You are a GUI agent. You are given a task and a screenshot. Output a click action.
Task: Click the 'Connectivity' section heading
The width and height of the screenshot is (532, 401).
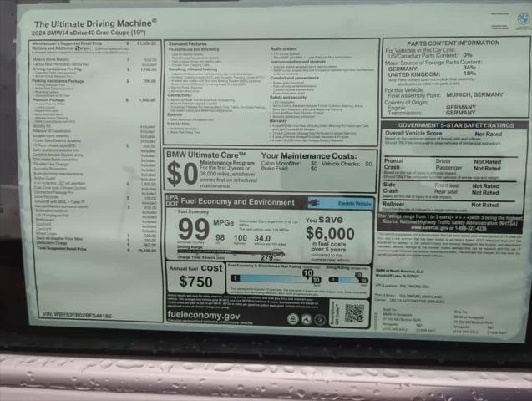(180, 95)
